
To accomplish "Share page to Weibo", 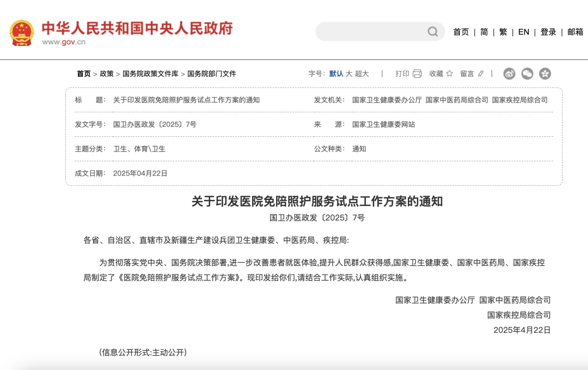I will pos(509,74).
